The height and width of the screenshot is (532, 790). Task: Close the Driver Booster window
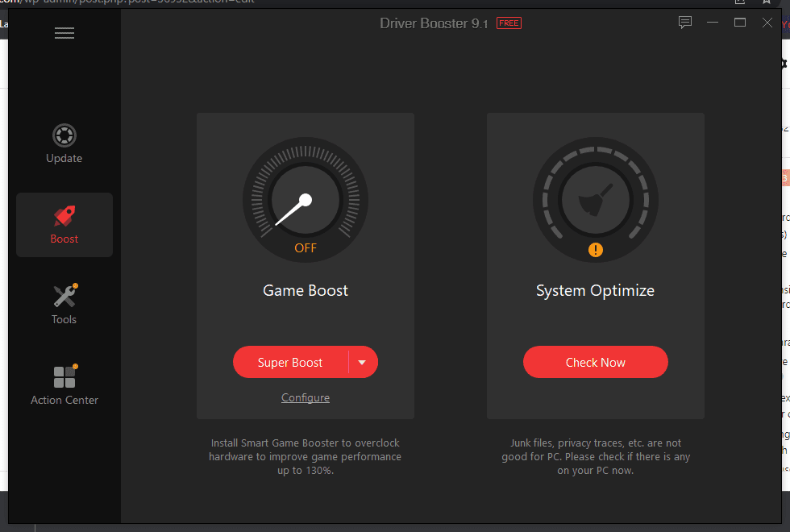click(x=767, y=23)
